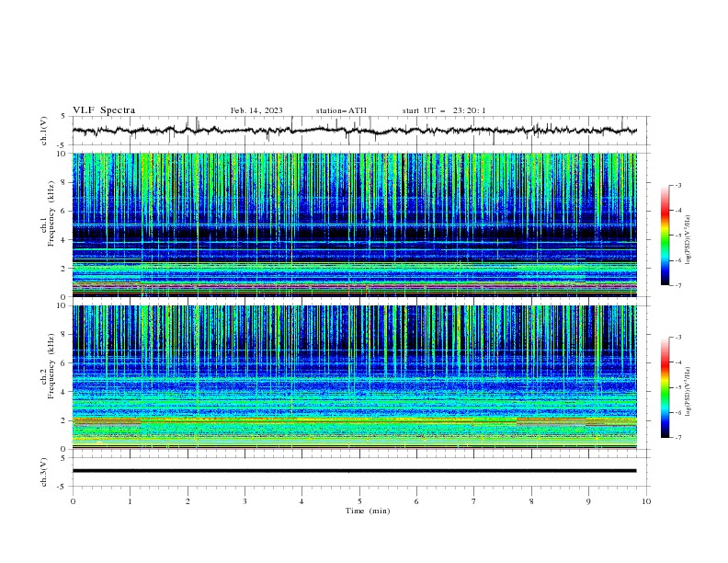The width and height of the screenshot is (728, 563).
Task: Click the ch.2 spectrogram color bar
Action: pyautogui.click(x=665, y=387)
